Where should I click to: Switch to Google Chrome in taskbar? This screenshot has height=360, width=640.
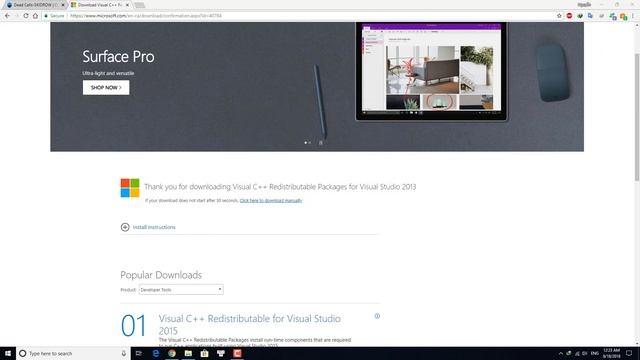pyautogui.click(x=172, y=353)
